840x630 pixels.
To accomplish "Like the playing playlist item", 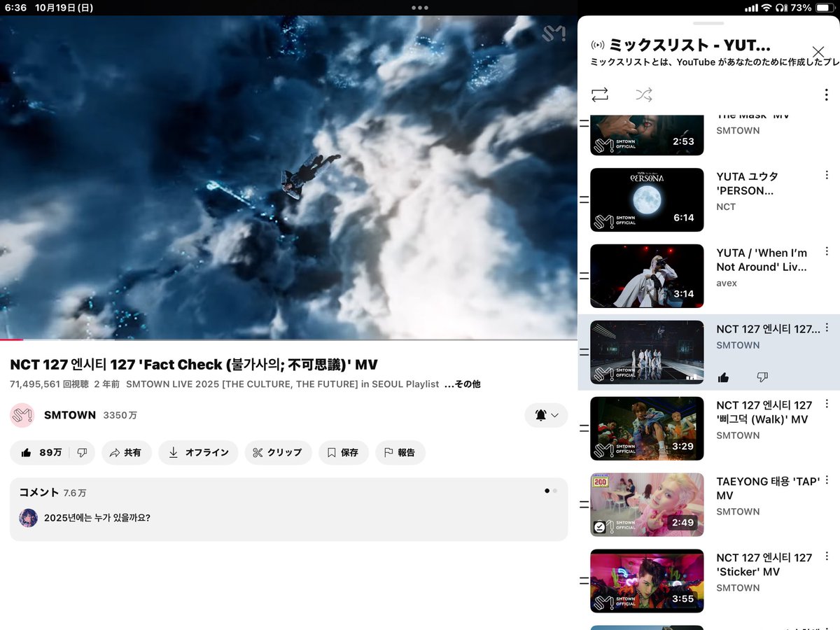I will 723,377.
